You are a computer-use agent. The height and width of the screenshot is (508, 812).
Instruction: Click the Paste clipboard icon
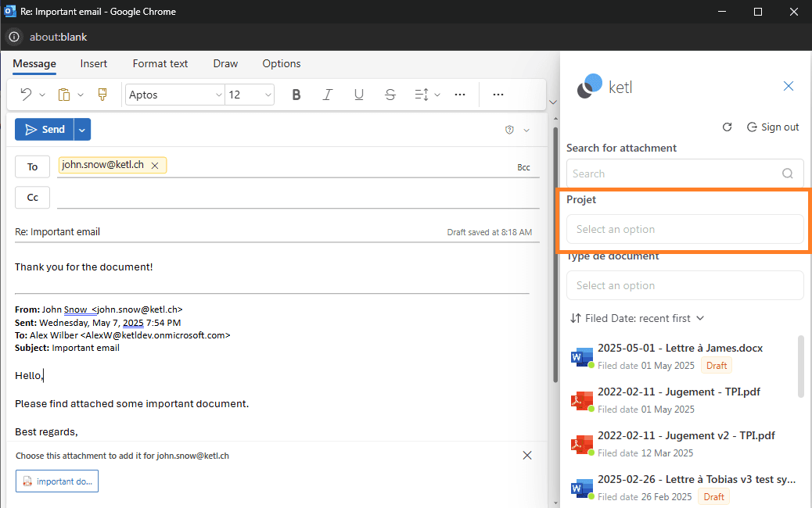coord(65,95)
